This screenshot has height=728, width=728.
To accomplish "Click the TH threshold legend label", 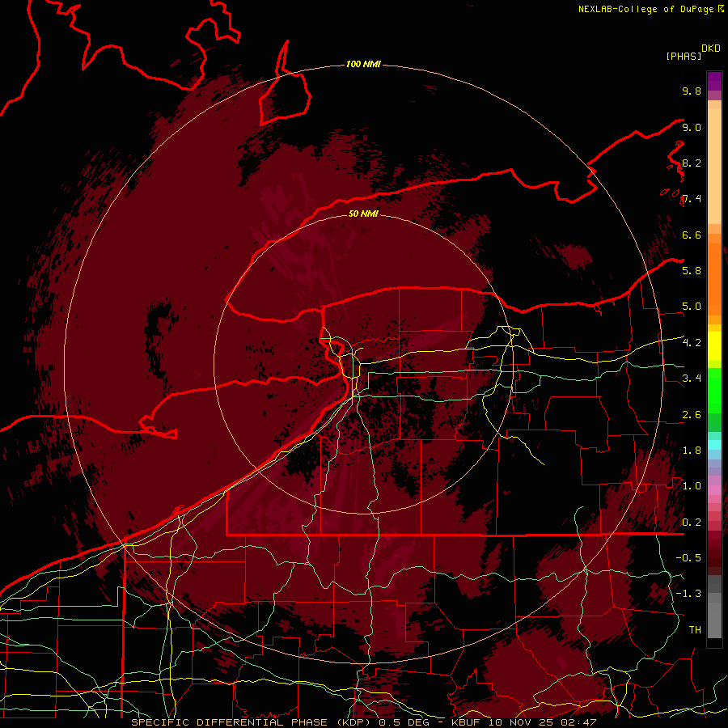I will (695, 629).
